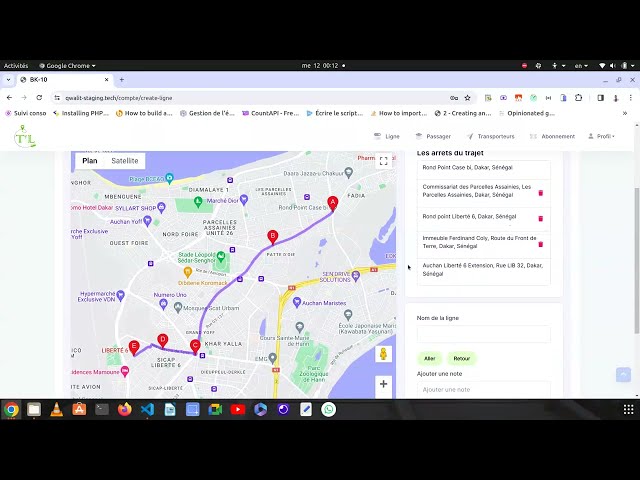
Task: Show applications grid in the dock
Action: tap(629, 409)
